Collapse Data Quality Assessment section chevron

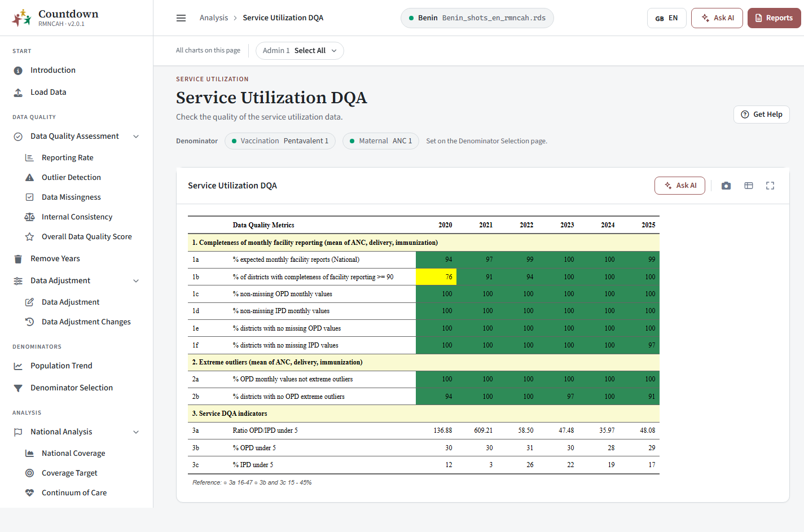[136, 137]
